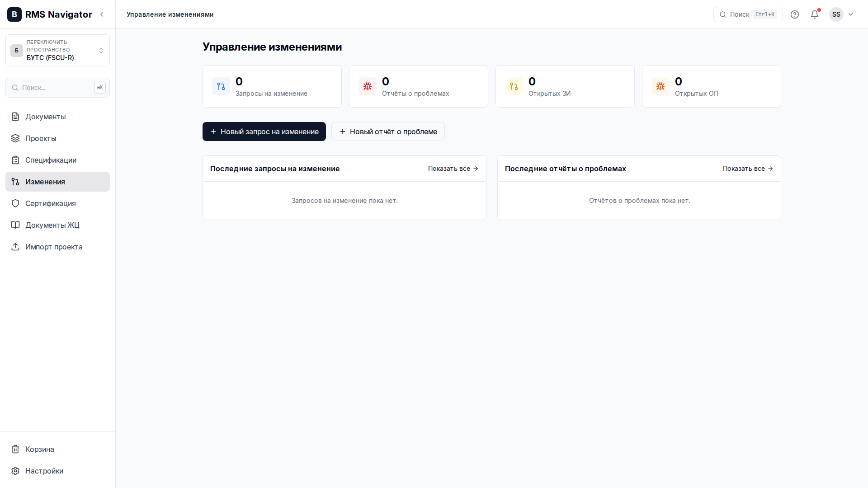Collapse the sidebar with the chevron
The image size is (868, 488).
[102, 14]
